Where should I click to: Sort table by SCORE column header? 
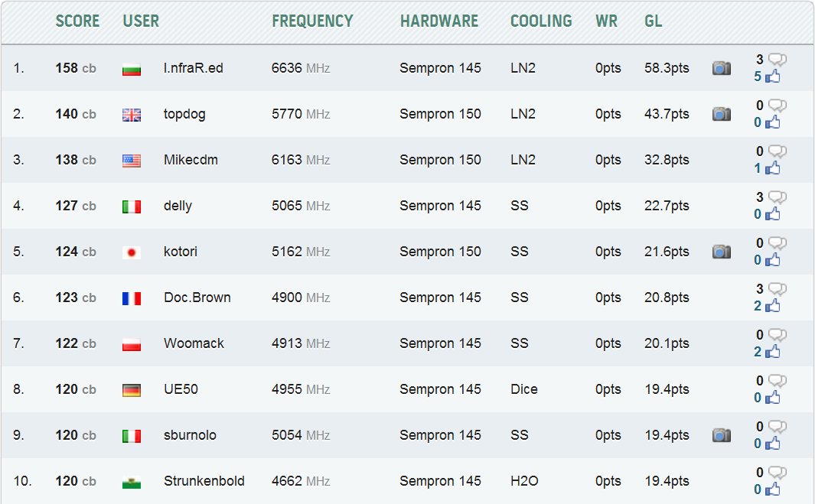click(77, 21)
